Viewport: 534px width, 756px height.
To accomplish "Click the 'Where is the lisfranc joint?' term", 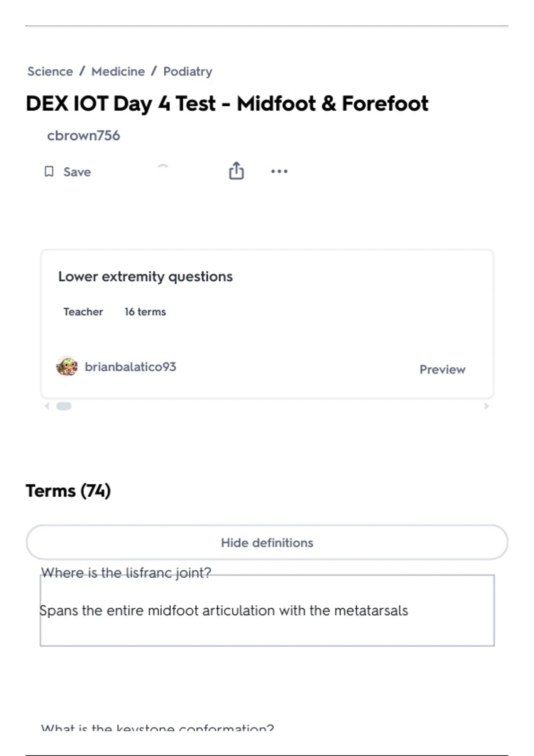I will click(126, 573).
